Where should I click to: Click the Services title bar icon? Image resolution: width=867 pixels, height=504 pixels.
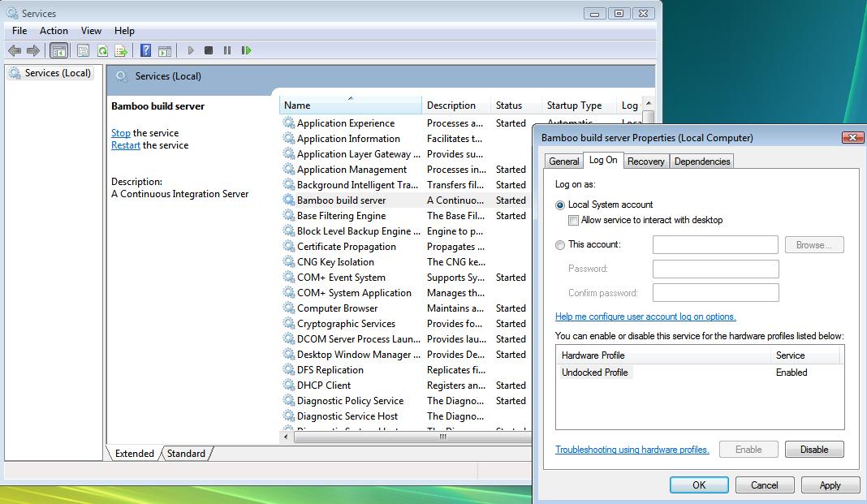pos(12,13)
